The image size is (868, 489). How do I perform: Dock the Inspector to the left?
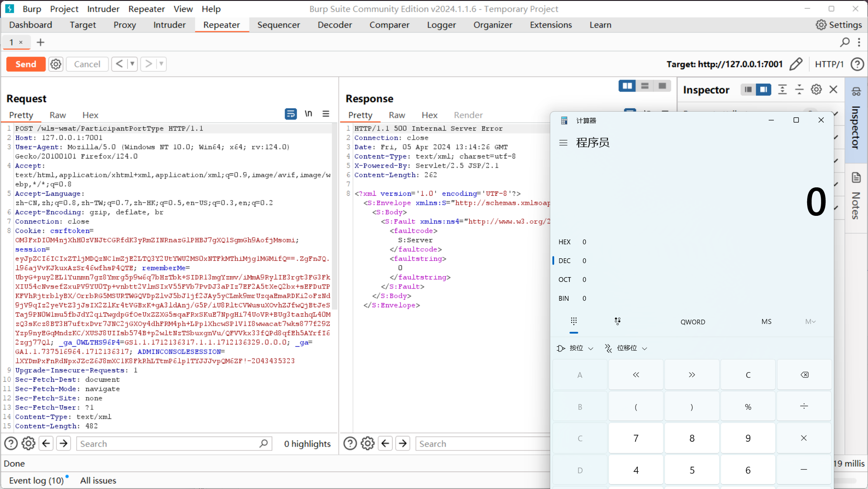pos(748,89)
